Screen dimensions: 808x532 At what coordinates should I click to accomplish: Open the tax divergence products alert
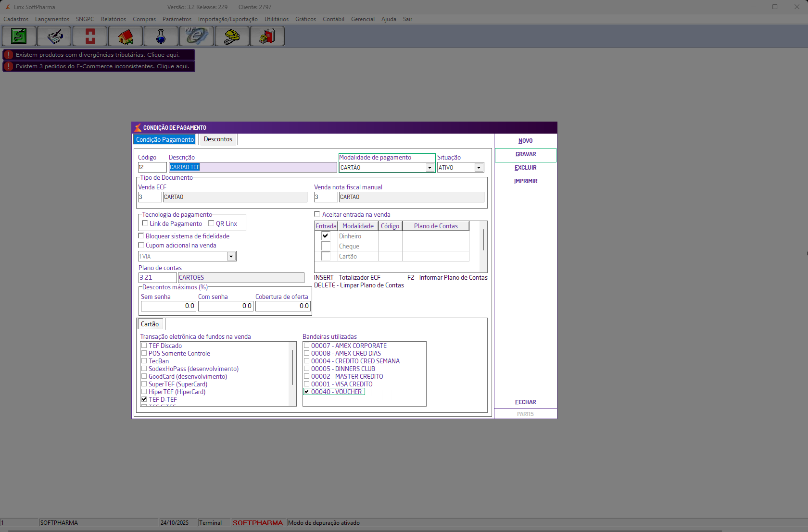(99, 55)
